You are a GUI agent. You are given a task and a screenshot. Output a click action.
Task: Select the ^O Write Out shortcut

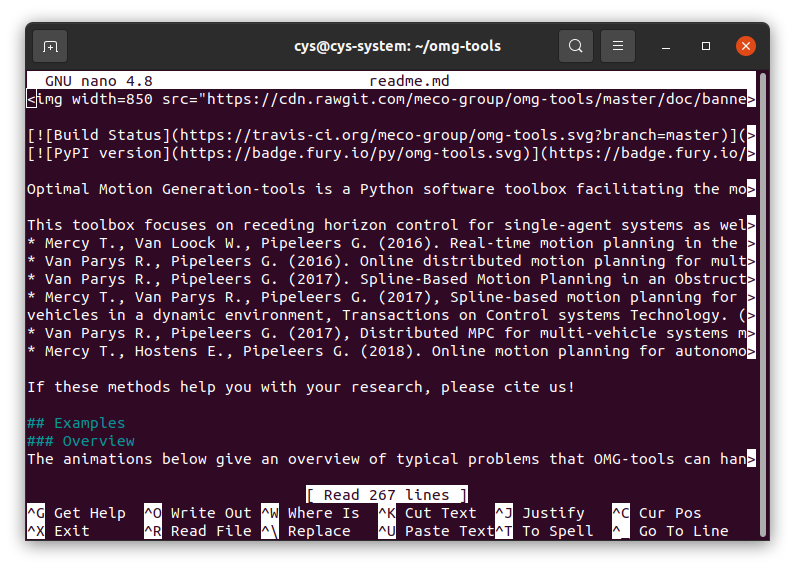pyautogui.click(x=197, y=513)
